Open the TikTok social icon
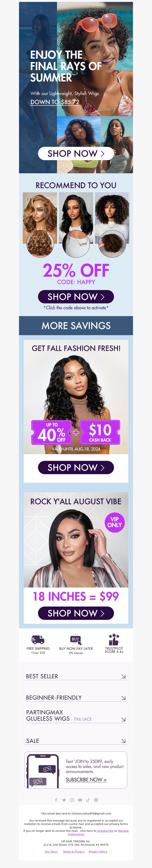This screenshot has height=868, width=152. [88, 800]
